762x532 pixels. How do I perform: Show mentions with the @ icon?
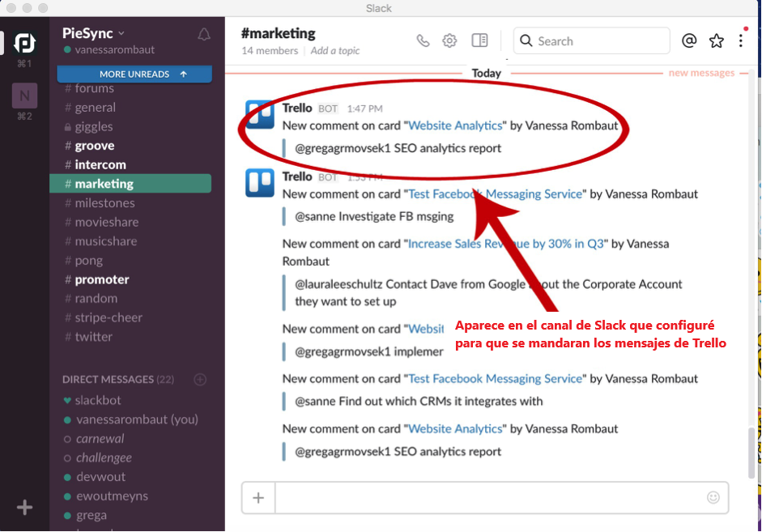pyautogui.click(x=689, y=40)
